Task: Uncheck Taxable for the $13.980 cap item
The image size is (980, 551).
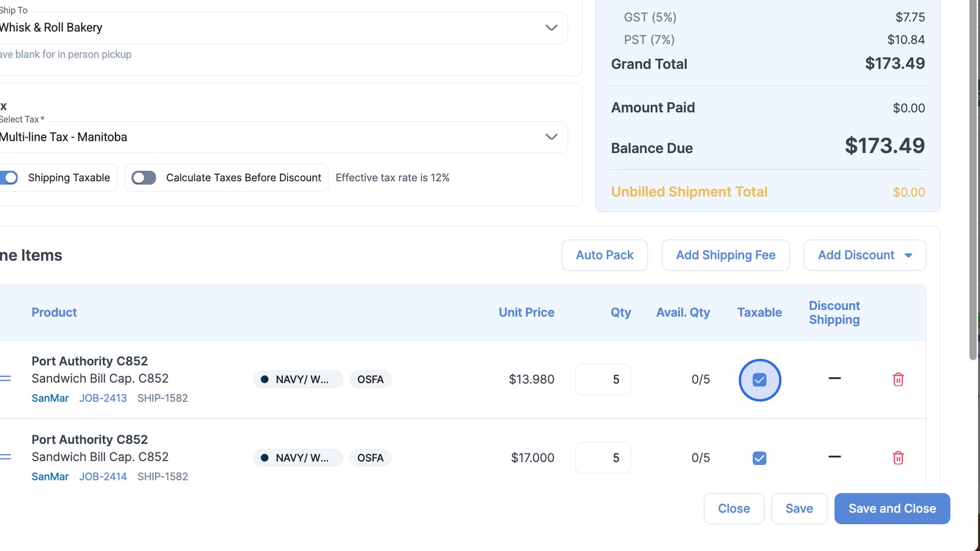Action: [759, 380]
